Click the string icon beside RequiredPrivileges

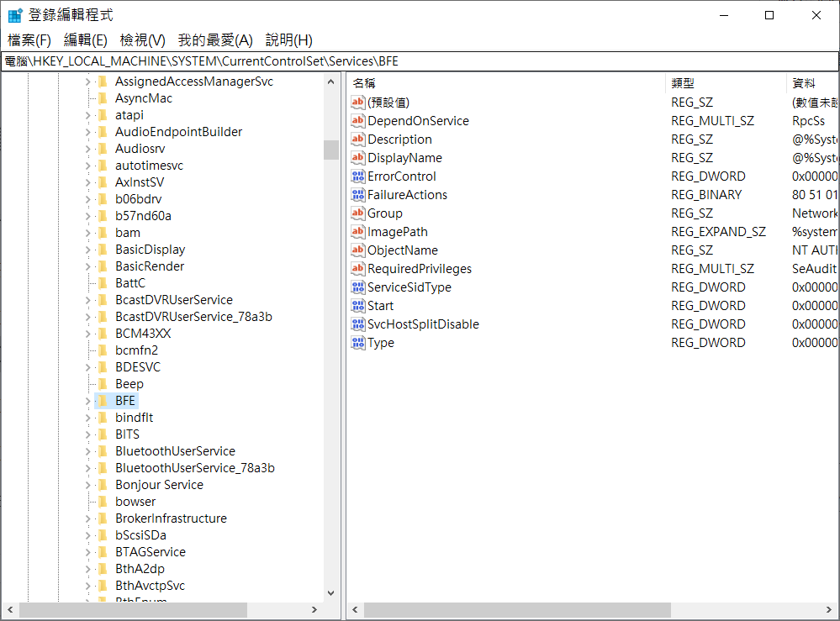point(358,268)
